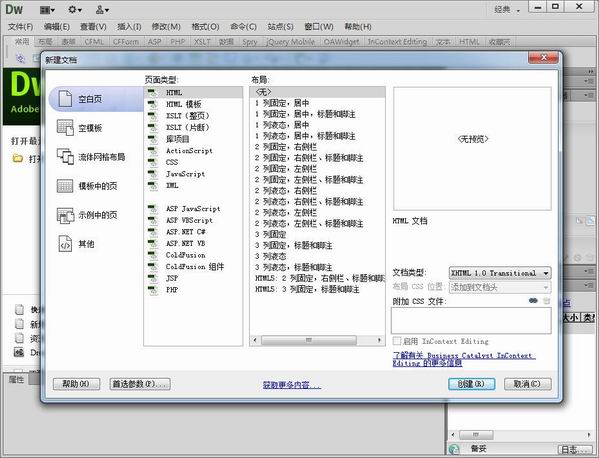Choose ASP JavaScript page type

[193, 209]
